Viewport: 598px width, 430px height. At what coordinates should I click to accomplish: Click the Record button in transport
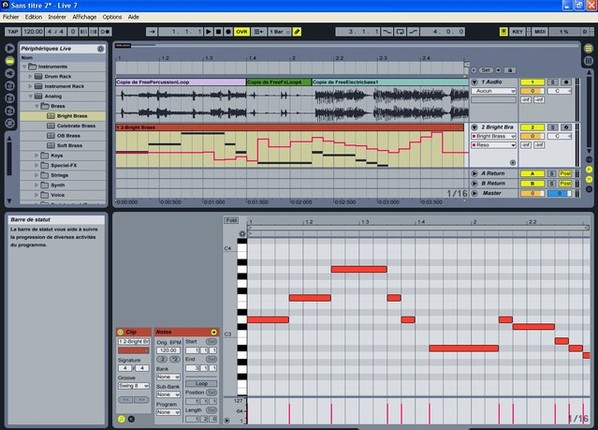(228, 32)
